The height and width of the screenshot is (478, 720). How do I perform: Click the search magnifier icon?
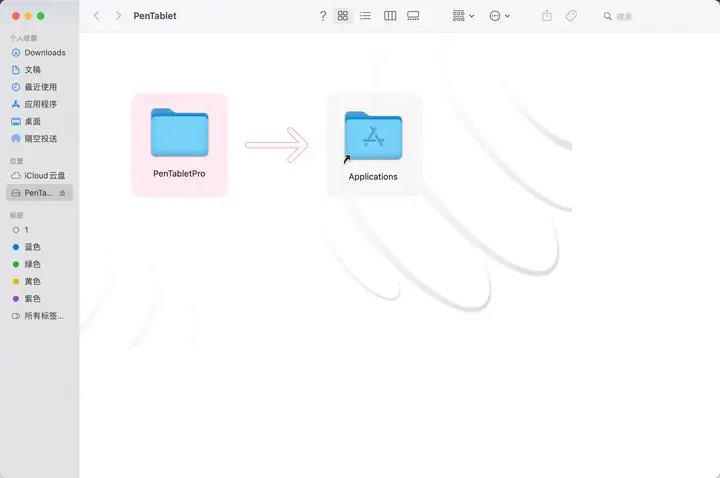(x=608, y=16)
